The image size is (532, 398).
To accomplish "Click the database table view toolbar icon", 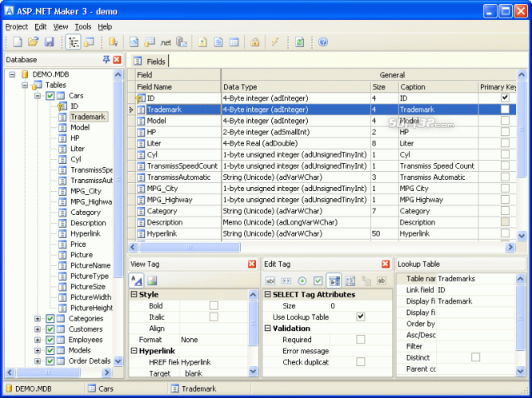I will point(90,42).
